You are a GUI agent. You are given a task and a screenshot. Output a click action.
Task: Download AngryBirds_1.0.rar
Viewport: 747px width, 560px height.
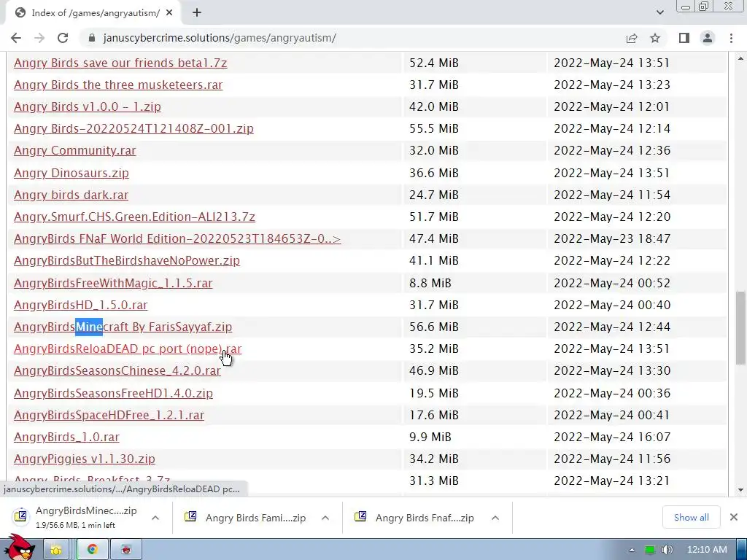click(66, 437)
